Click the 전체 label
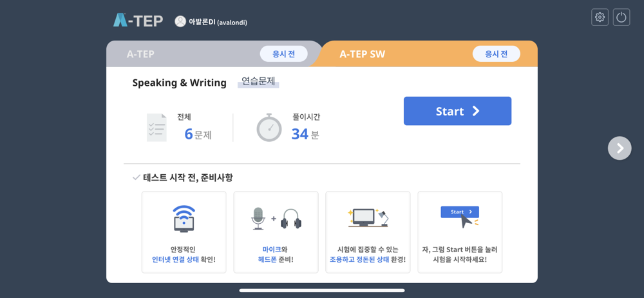 pos(184,117)
